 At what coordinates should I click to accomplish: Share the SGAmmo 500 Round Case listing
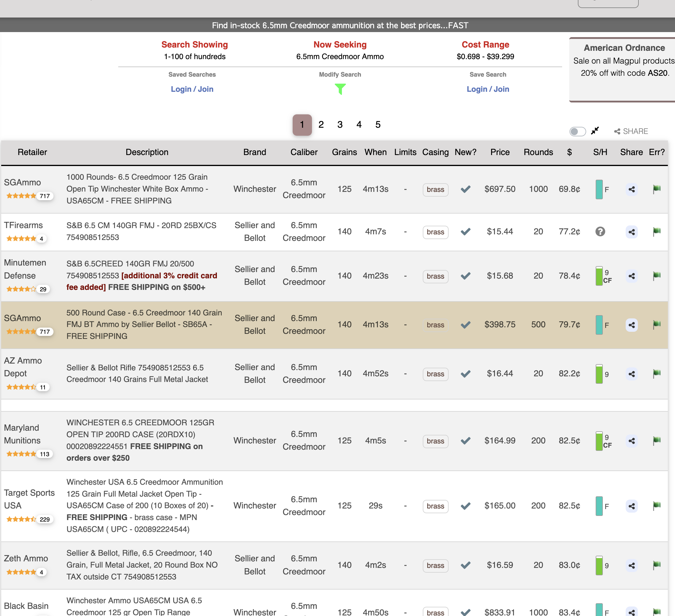(631, 325)
